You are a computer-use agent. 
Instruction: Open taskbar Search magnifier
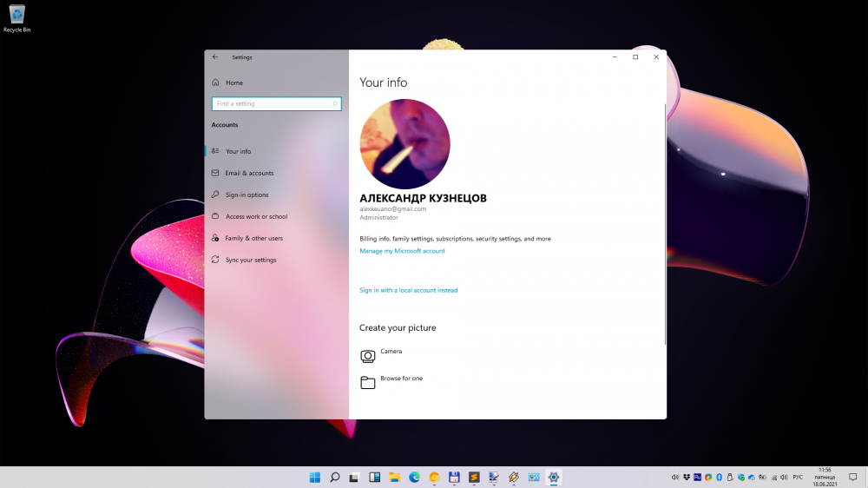pos(334,477)
